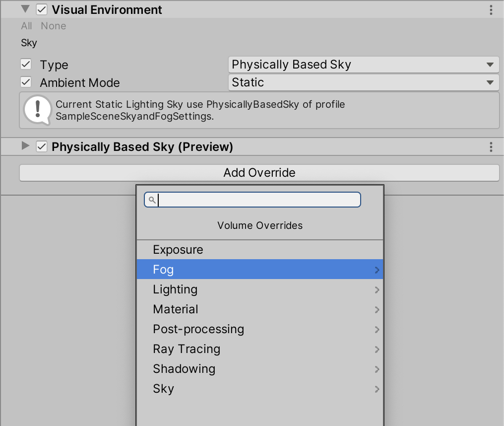The width and height of the screenshot is (504, 426).
Task: Click the info warning icon
Action: click(x=37, y=110)
